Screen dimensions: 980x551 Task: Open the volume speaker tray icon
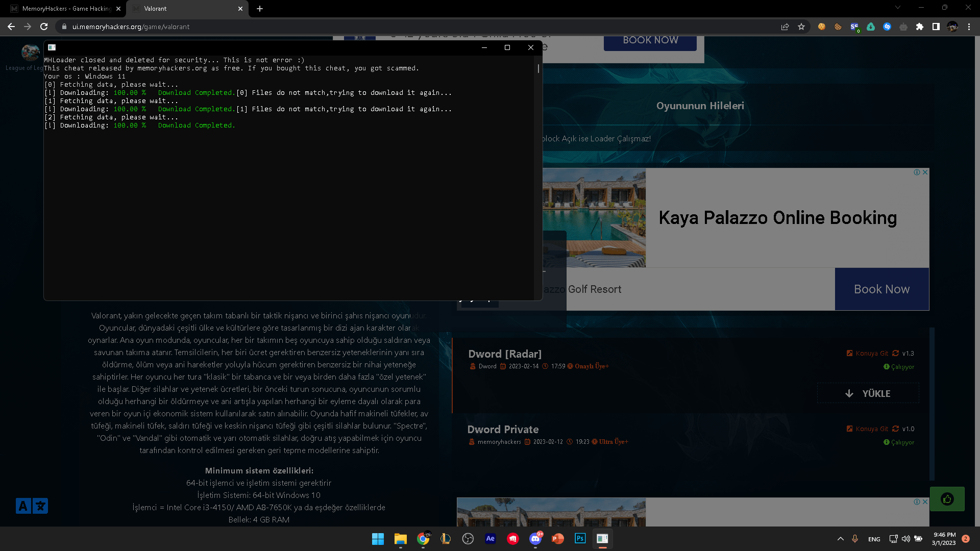click(906, 539)
